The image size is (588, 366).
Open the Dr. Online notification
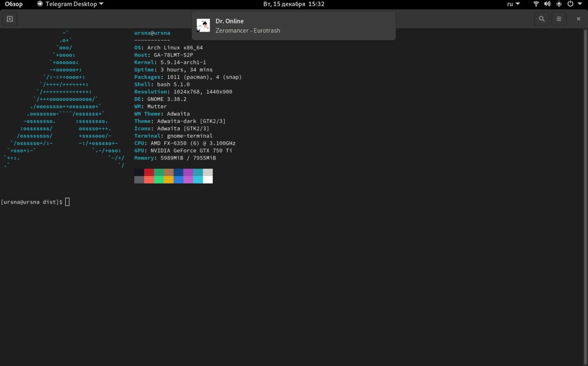(294, 26)
